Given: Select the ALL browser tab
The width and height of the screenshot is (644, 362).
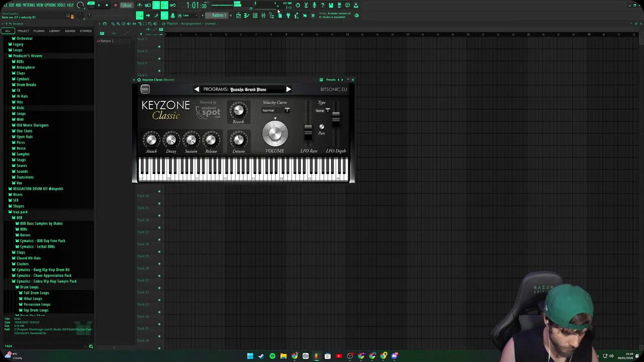Looking at the screenshot, I should (8, 31).
